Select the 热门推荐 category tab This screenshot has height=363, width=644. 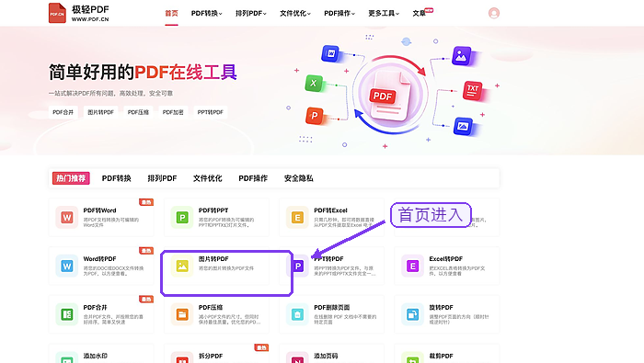[x=71, y=178]
